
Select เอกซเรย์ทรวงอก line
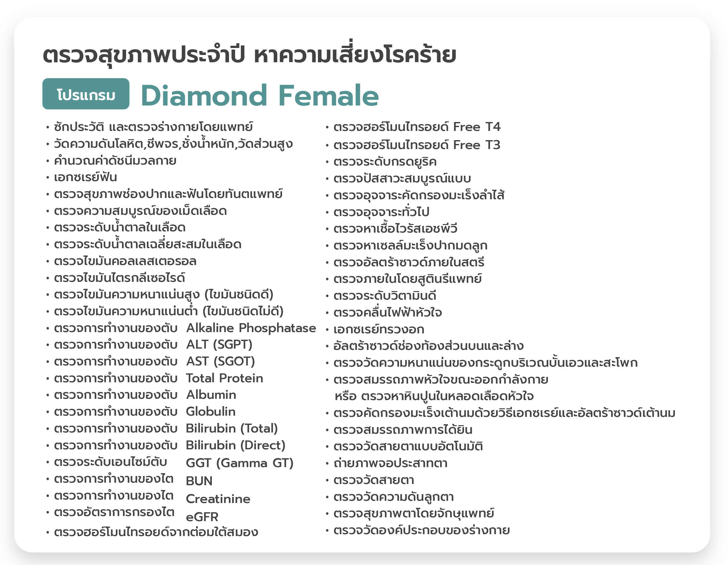379,329
